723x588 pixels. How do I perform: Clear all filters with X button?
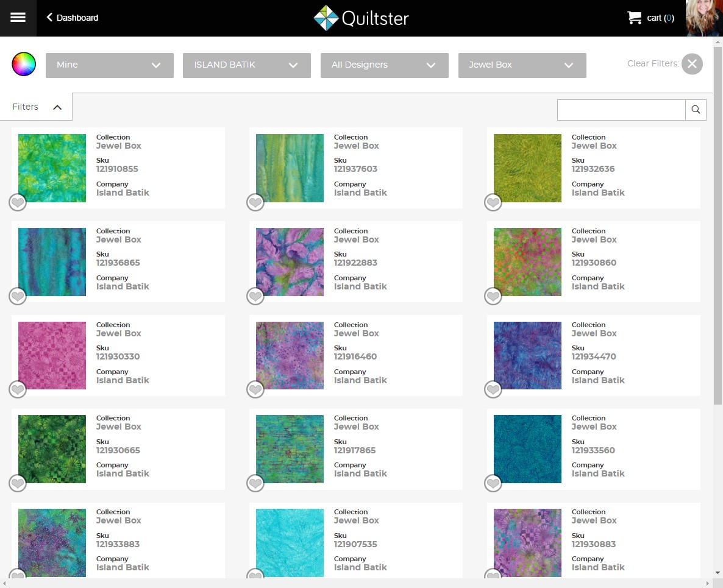[x=692, y=63]
